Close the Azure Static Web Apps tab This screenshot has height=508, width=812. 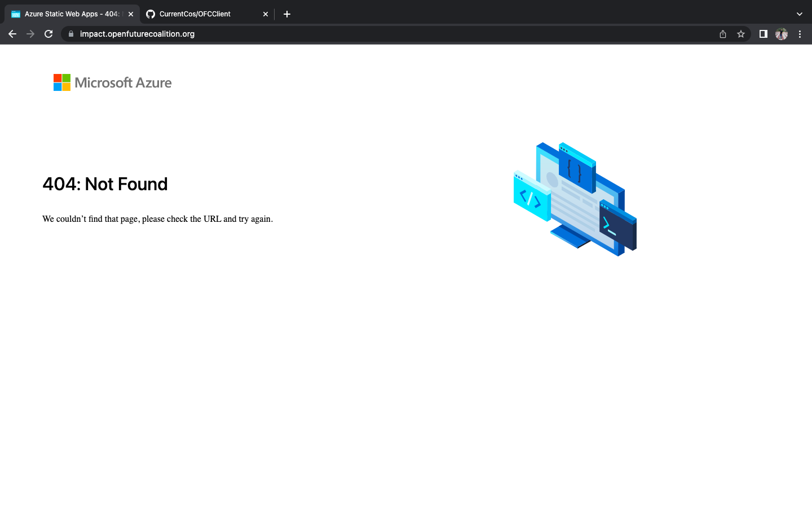[131, 14]
